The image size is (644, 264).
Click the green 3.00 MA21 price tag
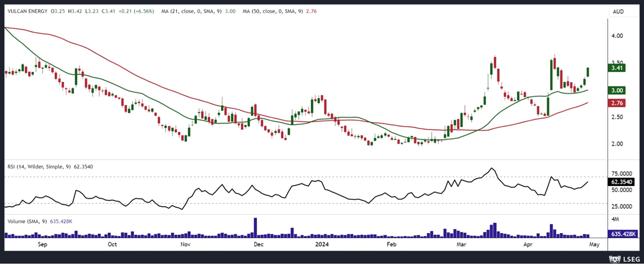pos(617,90)
